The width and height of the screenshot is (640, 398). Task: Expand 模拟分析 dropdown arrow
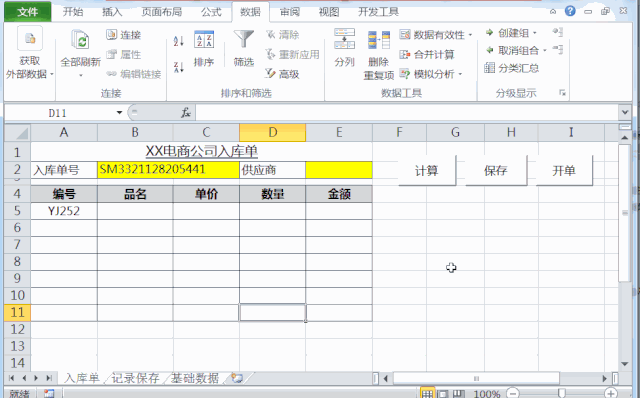tap(460, 74)
